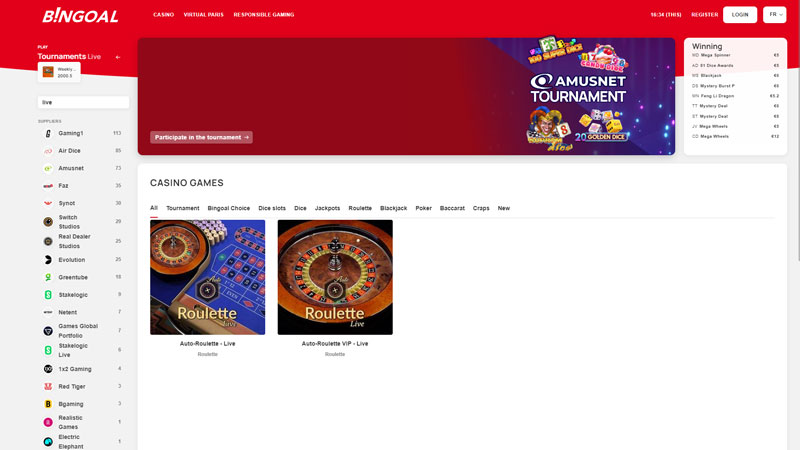
Task: Open the Virtual Paris menu
Action: point(204,15)
